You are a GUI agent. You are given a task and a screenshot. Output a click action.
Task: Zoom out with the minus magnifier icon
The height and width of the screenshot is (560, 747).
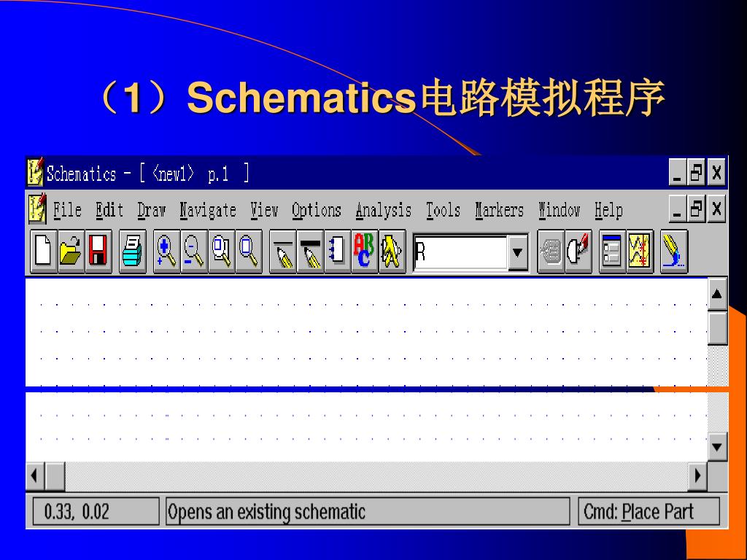pyautogui.click(x=194, y=251)
